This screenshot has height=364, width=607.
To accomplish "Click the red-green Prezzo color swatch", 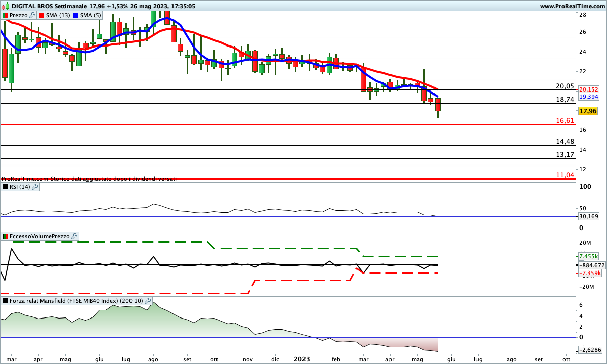I will pos(5,15).
